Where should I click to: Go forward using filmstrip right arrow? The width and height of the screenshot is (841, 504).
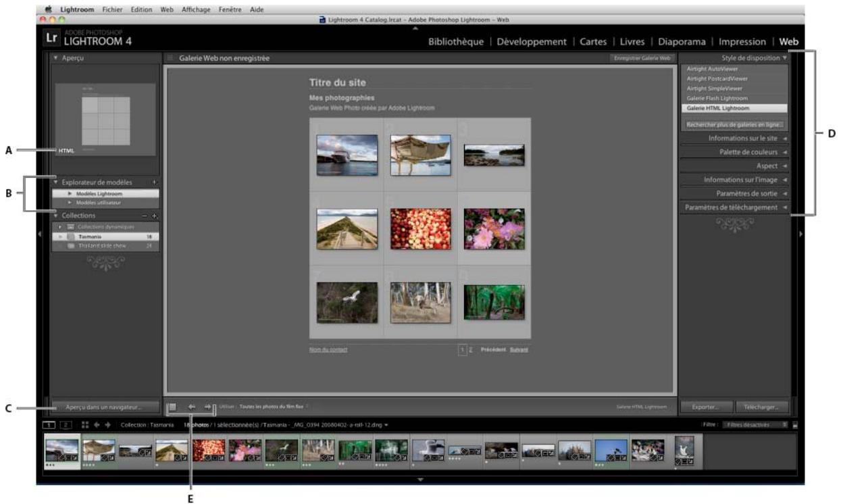[107, 425]
